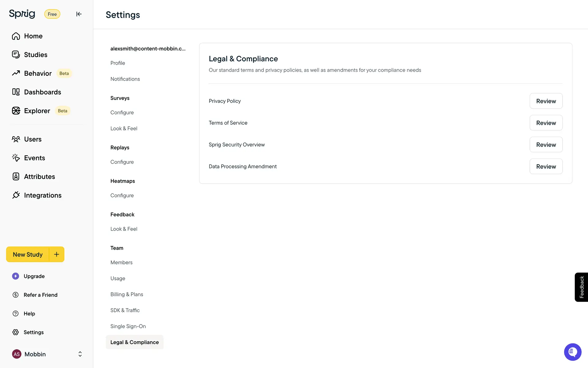Review the Data Processing Amendment

click(546, 167)
